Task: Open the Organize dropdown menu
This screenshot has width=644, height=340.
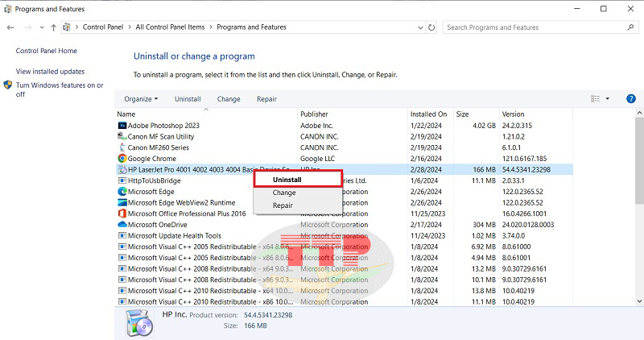Action: 141,99
